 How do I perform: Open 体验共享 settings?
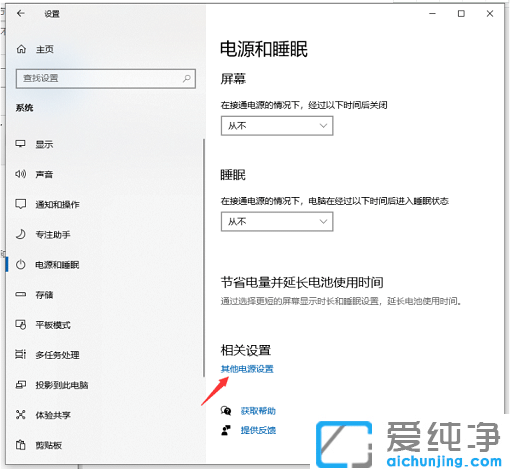coord(53,415)
